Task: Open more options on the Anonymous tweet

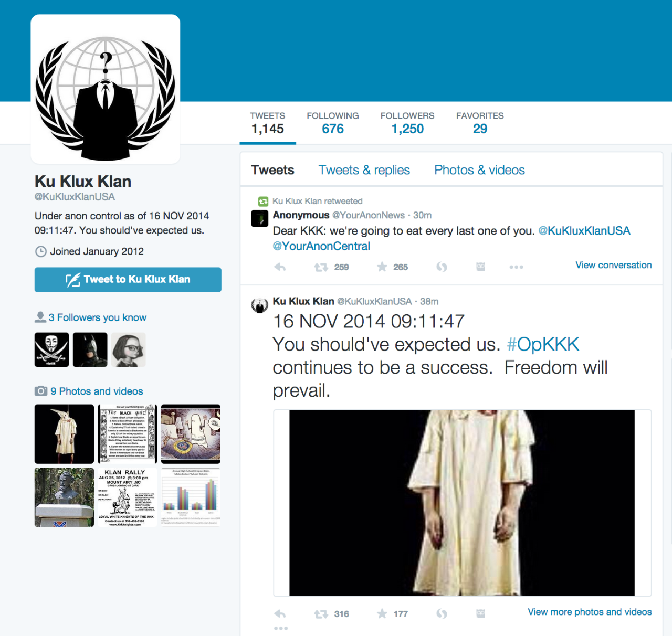Action: click(x=516, y=267)
